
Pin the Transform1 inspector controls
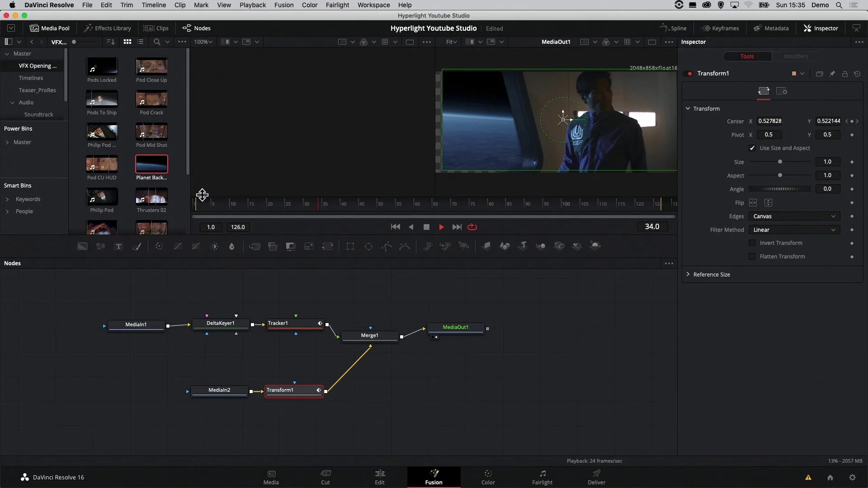pyautogui.click(x=832, y=74)
